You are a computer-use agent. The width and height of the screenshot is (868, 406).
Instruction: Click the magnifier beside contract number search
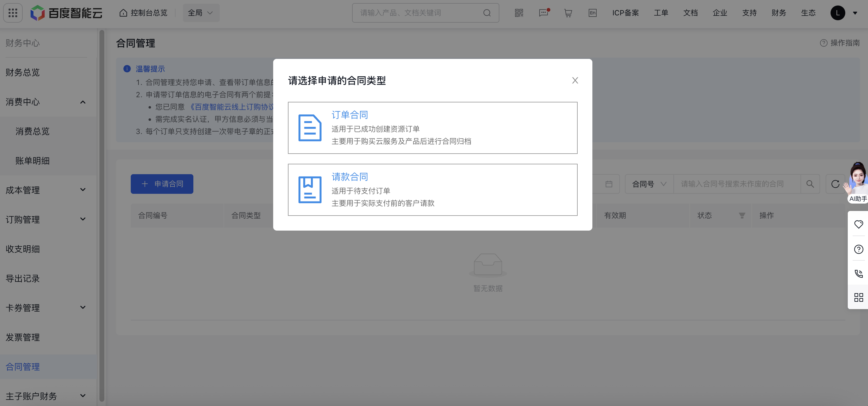click(810, 184)
